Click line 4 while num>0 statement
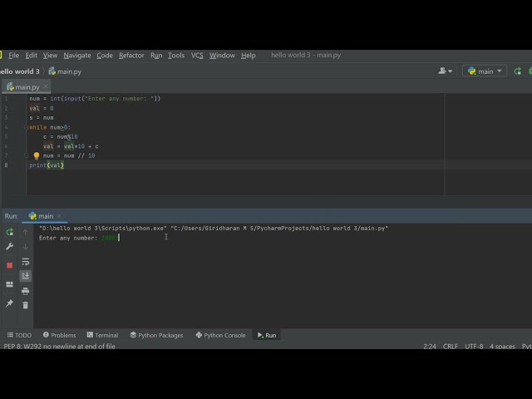The image size is (532, 399). [50, 127]
